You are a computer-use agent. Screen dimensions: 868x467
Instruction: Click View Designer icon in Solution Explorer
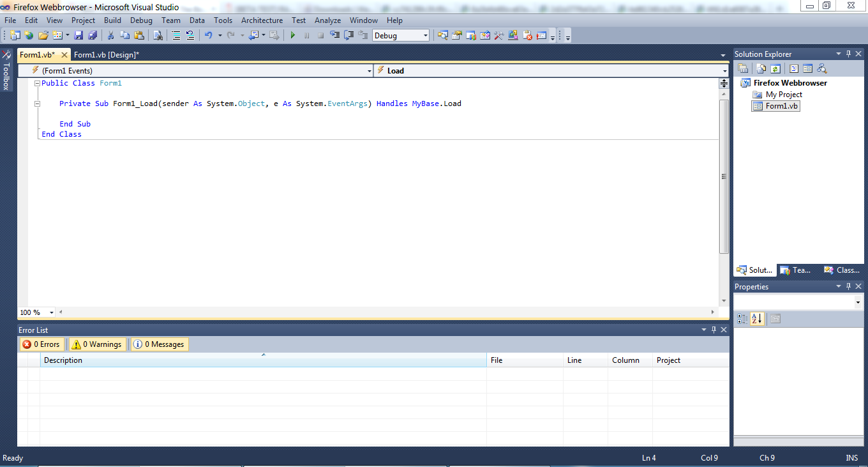coord(807,68)
